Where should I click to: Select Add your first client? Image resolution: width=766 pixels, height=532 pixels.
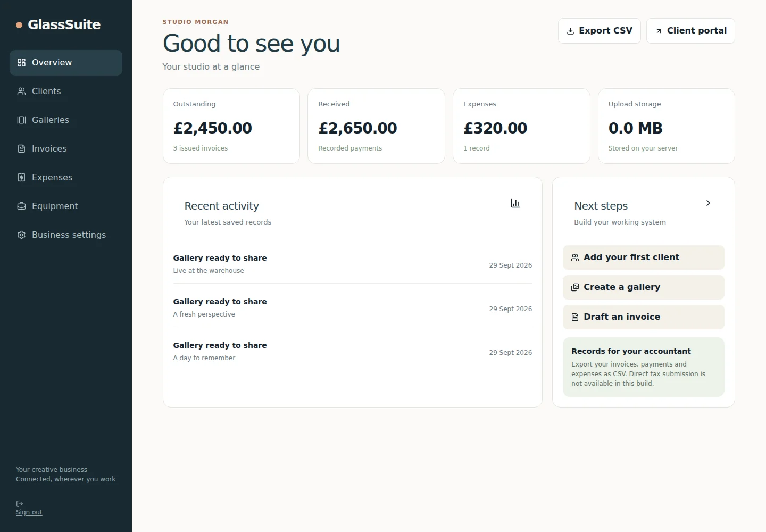point(644,257)
